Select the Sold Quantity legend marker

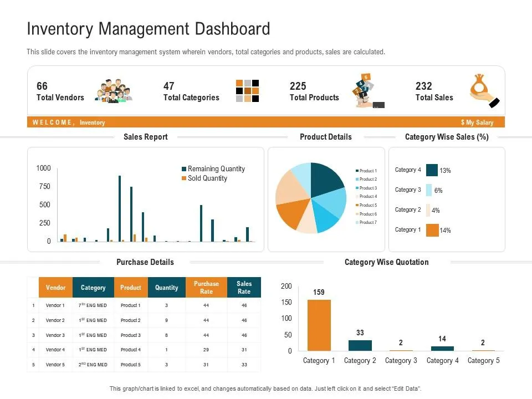pos(184,178)
